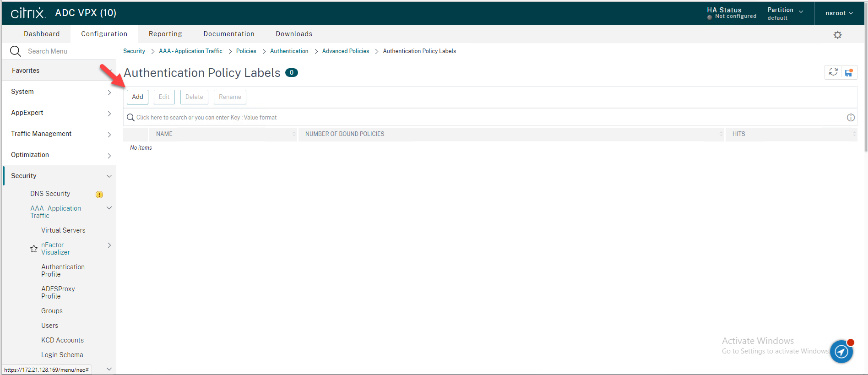Go to AAA - Application Traffic breadcrumb
The height and width of the screenshot is (375, 868).
(190, 51)
